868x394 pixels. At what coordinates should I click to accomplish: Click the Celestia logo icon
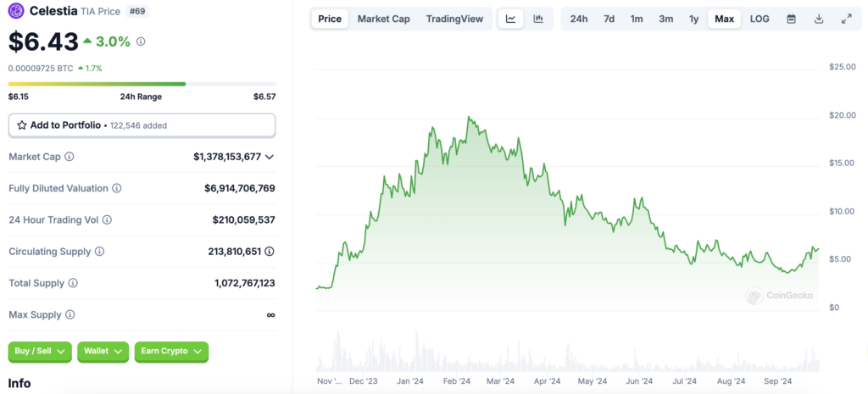coord(16,11)
